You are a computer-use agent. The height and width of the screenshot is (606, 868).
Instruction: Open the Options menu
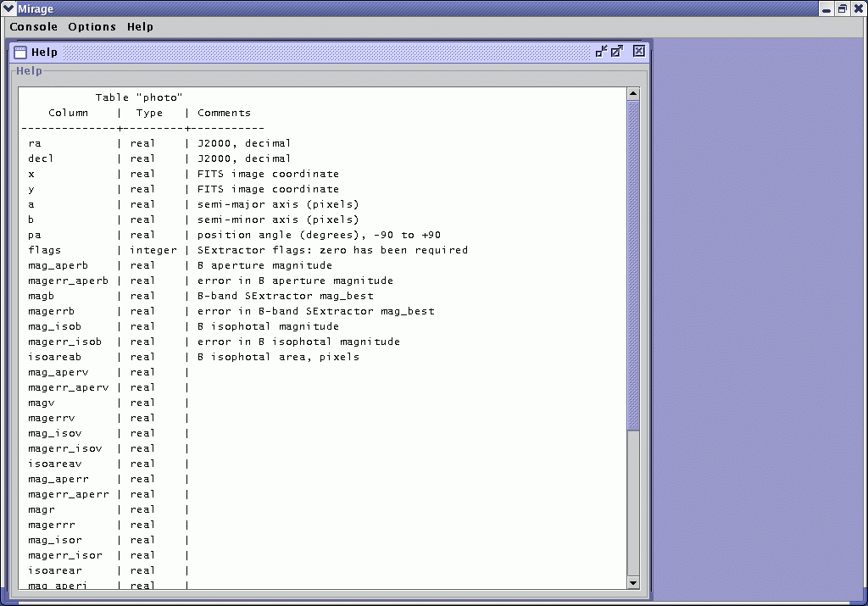[x=92, y=26]
